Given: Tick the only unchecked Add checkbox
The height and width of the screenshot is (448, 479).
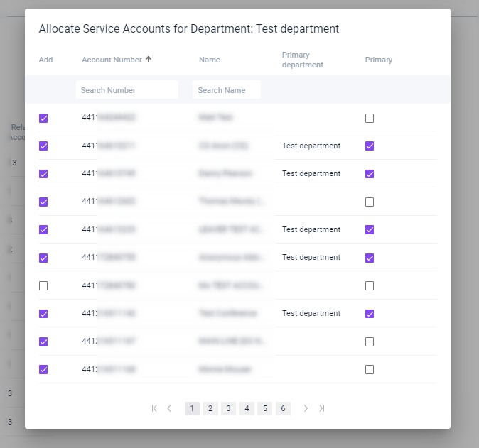Looking at the screenshot, I should 43,285.
